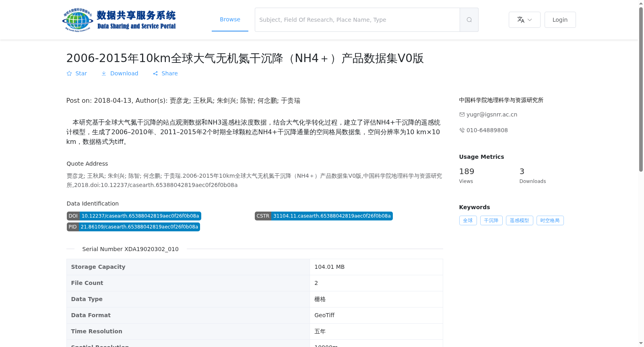Click the institute name 中国科学院地理科学与资源研究所
644x347 pixels.
501,100
